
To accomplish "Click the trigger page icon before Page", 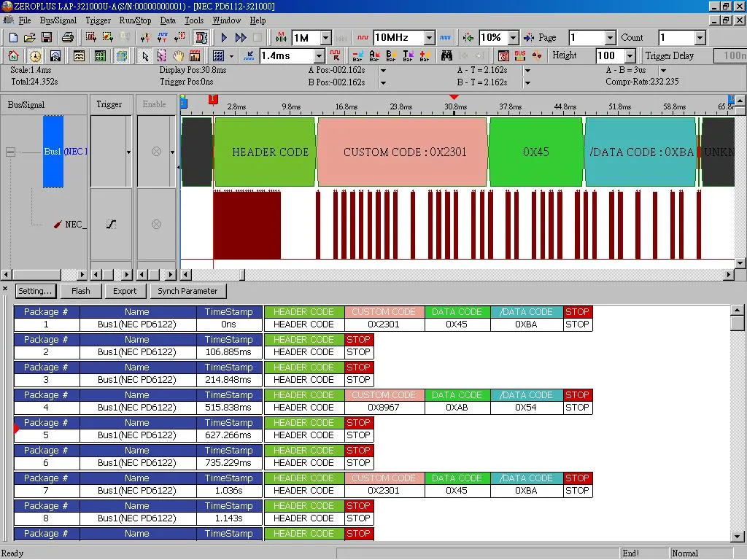I will tap(529, 38).
